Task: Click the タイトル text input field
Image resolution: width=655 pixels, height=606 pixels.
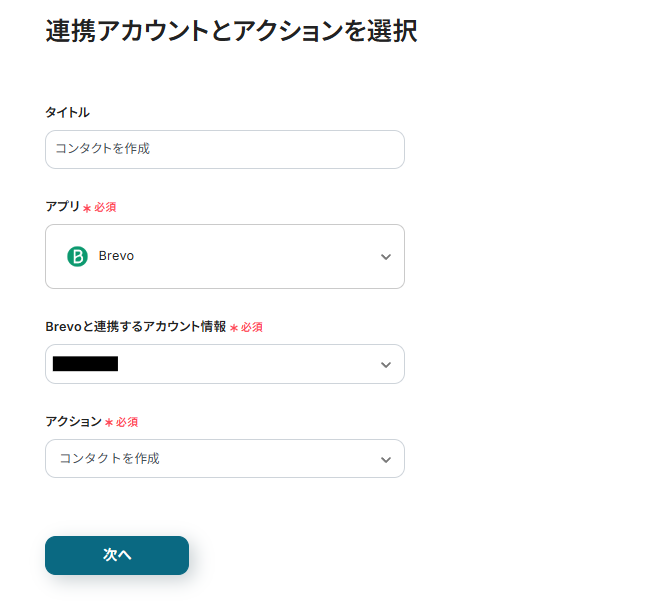Action: pyautogui.click(x=224, y=149)
